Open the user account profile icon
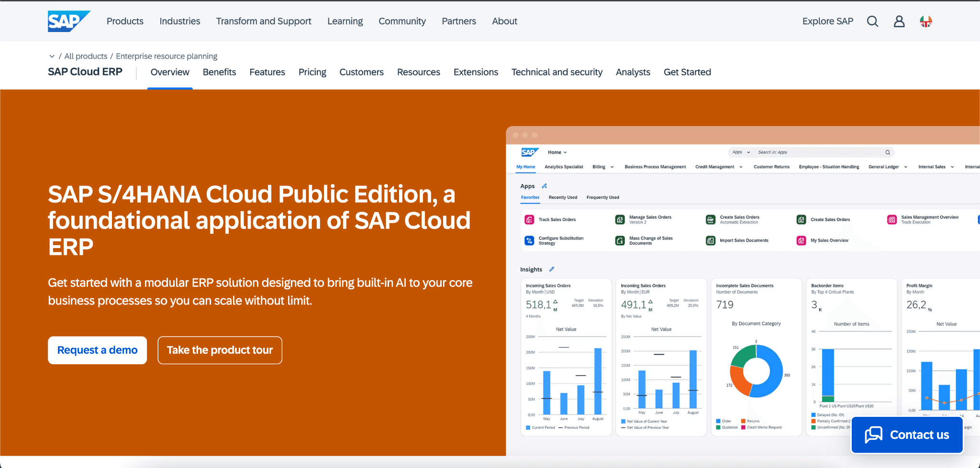 pyautogui.click(x=899, y=22)
